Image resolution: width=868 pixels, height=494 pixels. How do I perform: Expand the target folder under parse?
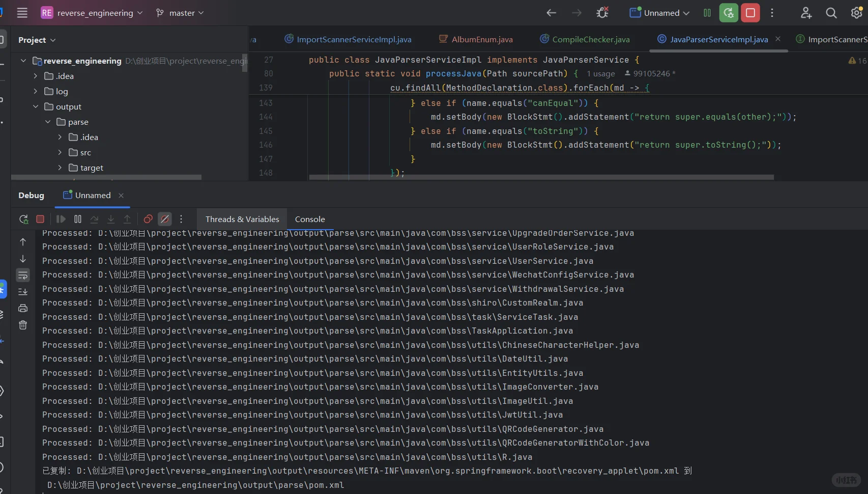click(x=60, y=168)
